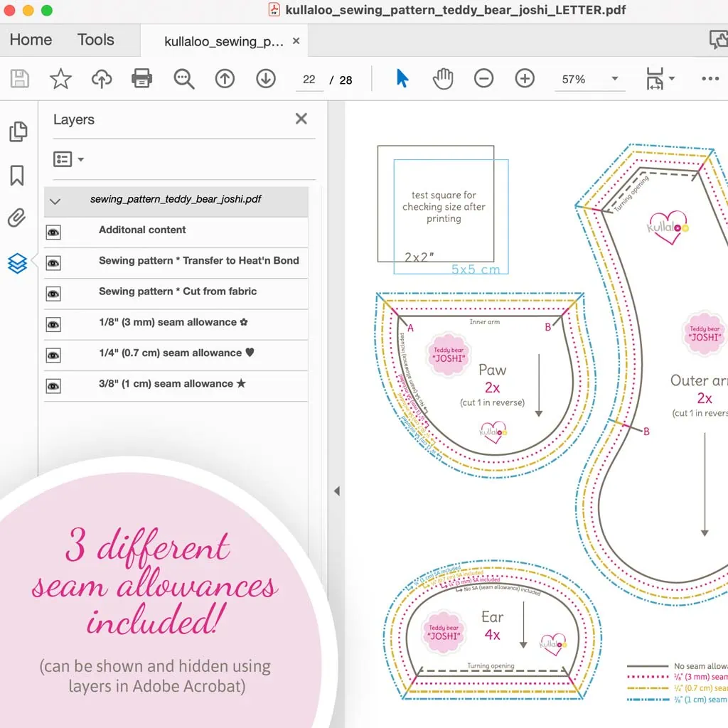Screen dimensions: 728x728
Task: Go to previous page arrow
Action: tap(225, 79)
